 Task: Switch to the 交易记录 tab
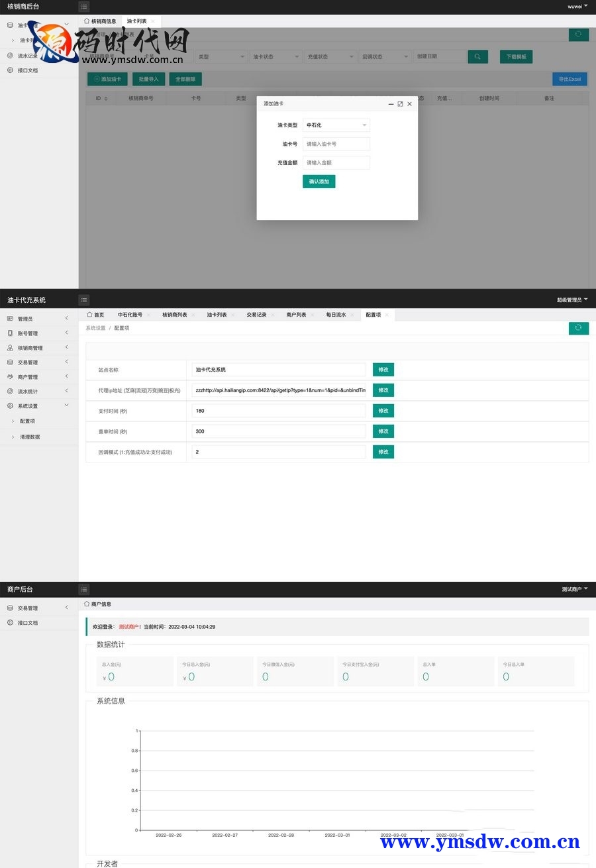(x=256, y=315)
